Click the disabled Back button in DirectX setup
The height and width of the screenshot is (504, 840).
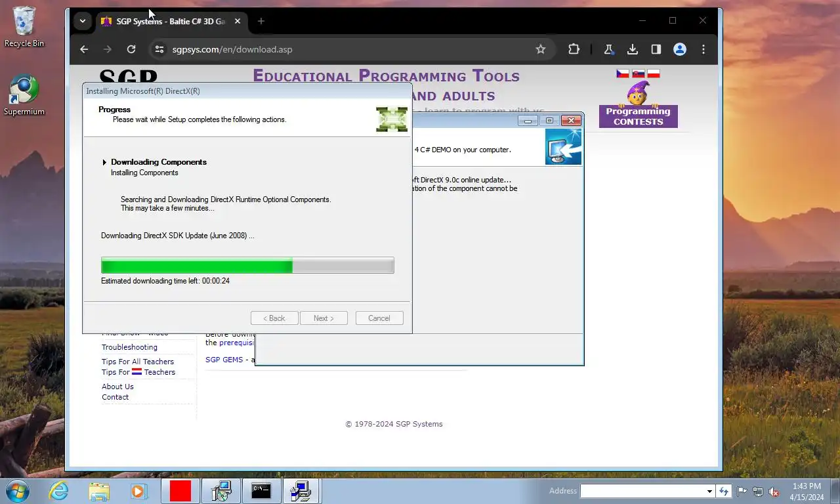point(274,318)
